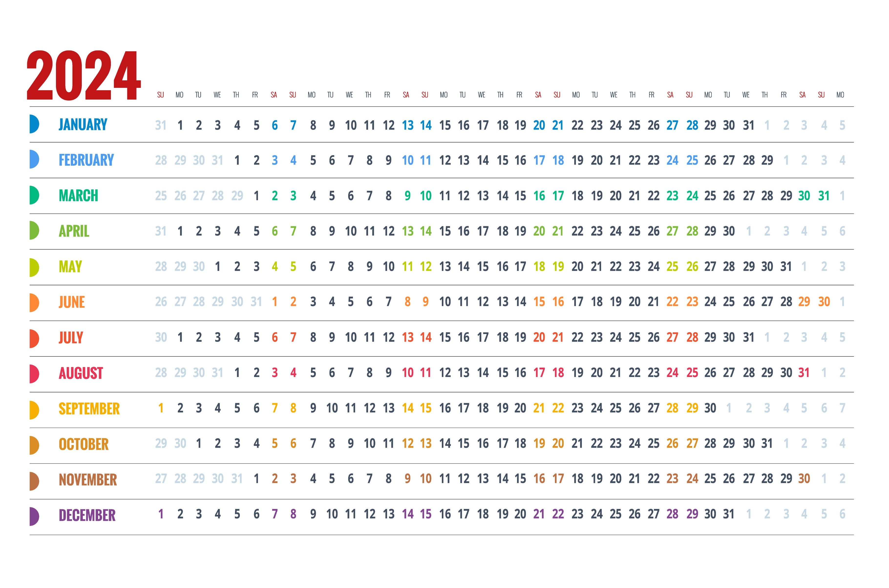Click the light-blue half-circle marker beside February
This screenshot has width=889, height=588.
pos(34,159)
